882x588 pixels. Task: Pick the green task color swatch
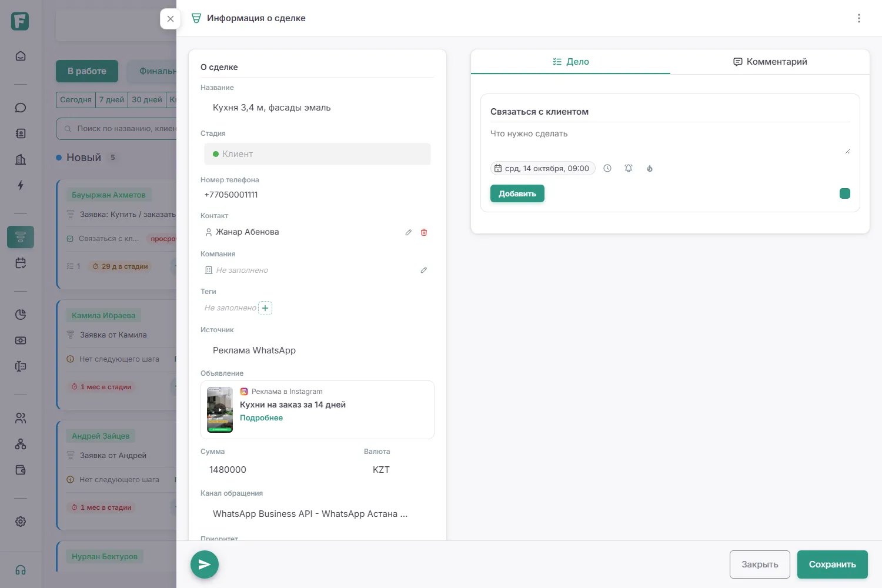tap(845, 193)
